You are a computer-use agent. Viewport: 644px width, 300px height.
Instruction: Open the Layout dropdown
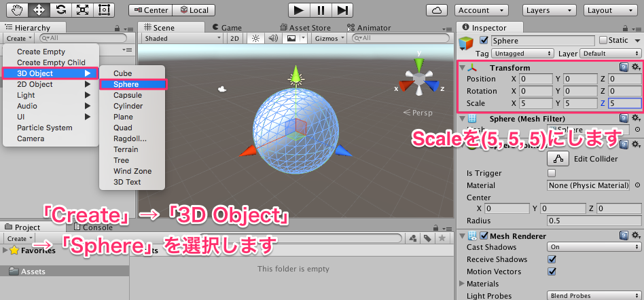(610, 10)
